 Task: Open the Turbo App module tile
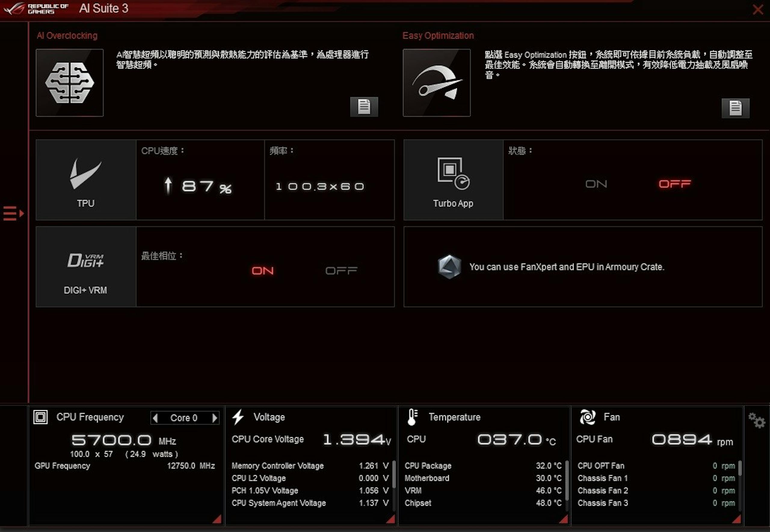coord(453,180)
